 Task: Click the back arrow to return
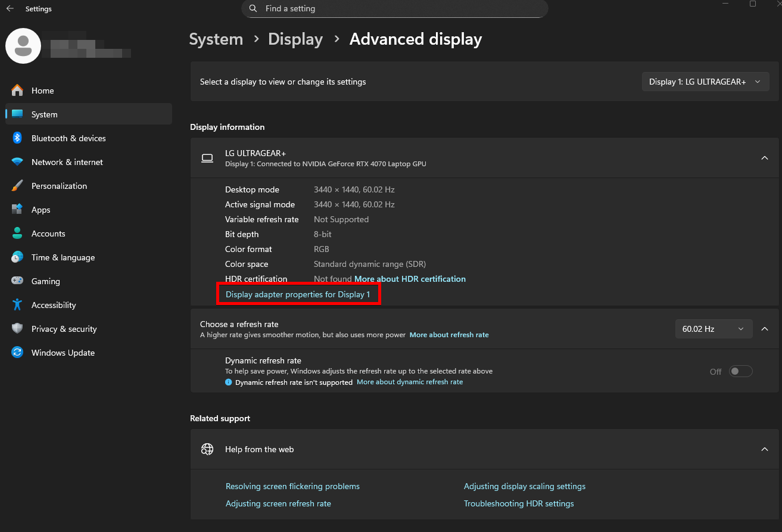pos(9,8)
